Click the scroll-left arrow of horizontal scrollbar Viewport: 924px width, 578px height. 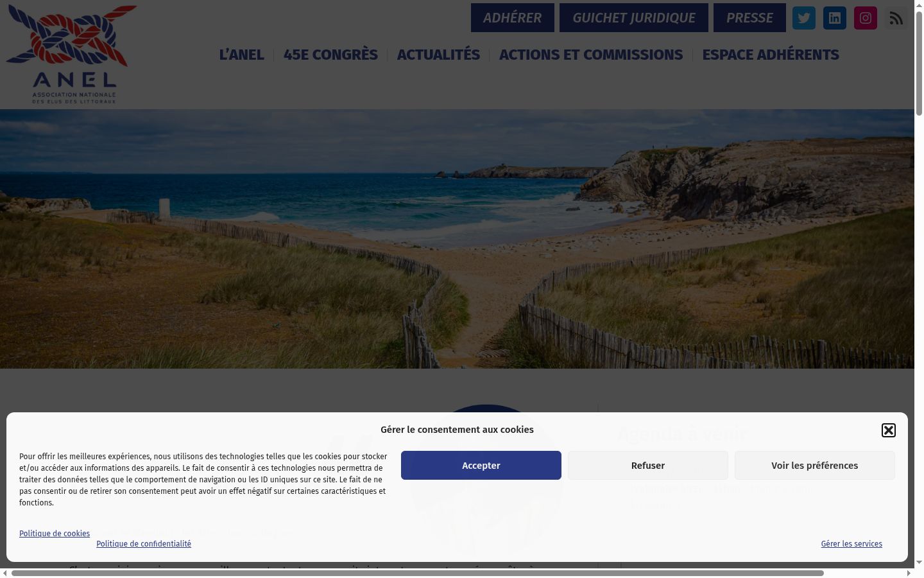tap(4, 573)
